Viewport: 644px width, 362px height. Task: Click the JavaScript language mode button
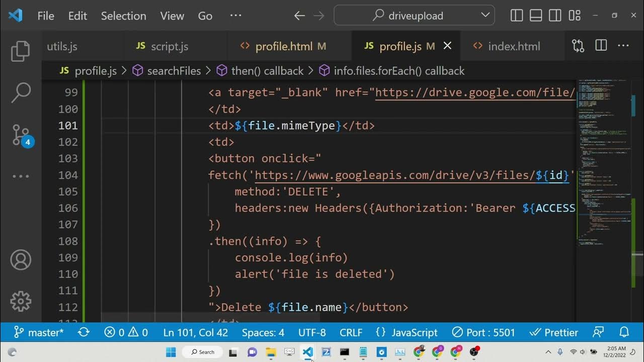pos(407,332)
